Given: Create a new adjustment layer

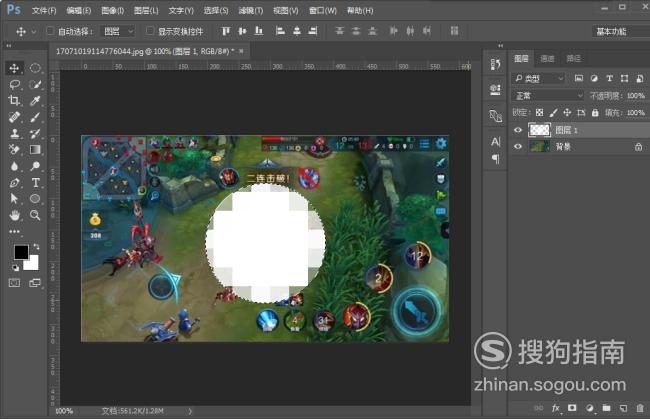Looking at the screenshot, I should coord(589,408).
